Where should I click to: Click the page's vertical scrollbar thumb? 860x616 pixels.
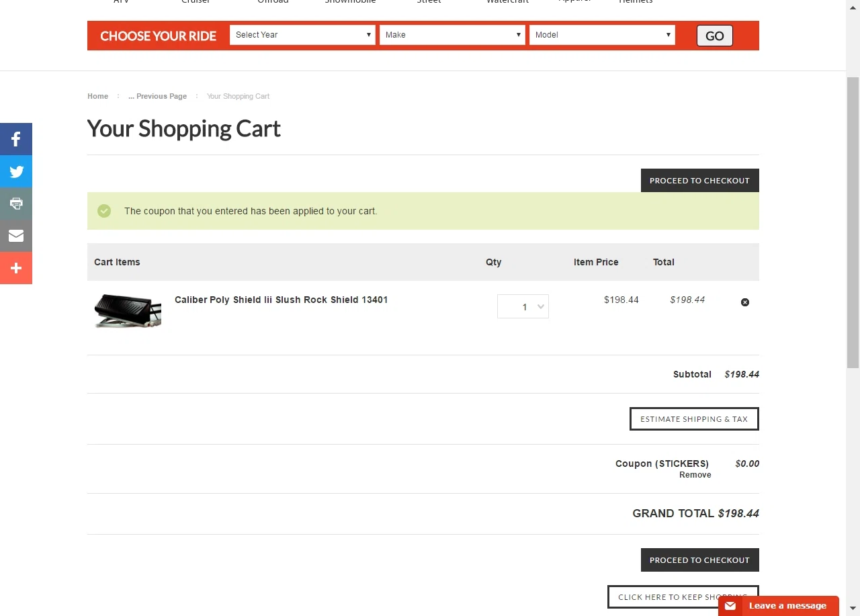[853, 222]
